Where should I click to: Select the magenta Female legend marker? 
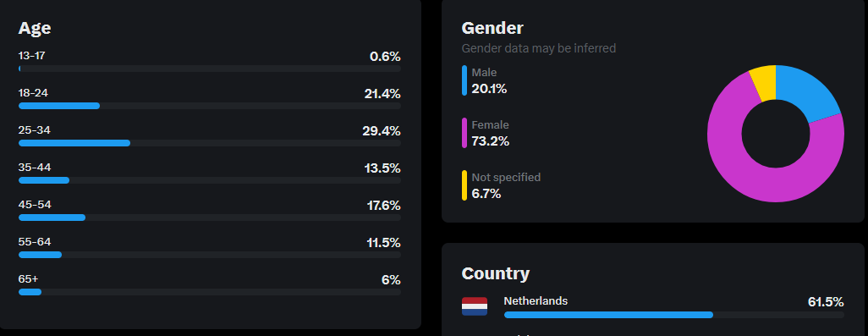[464, 133]
